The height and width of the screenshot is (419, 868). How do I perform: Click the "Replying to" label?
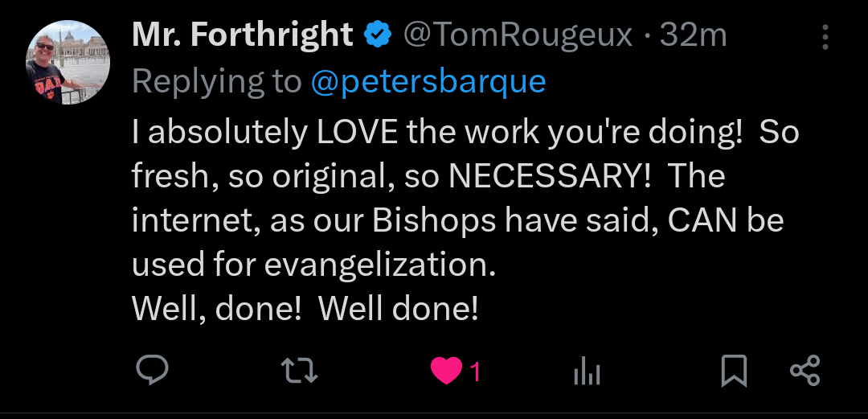coord(216,81)
